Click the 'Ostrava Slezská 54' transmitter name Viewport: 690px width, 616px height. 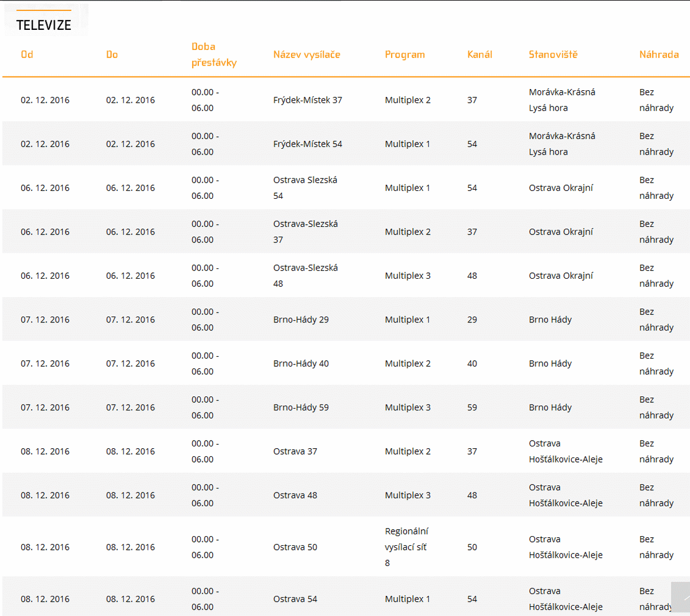click(x=305, y=188)
